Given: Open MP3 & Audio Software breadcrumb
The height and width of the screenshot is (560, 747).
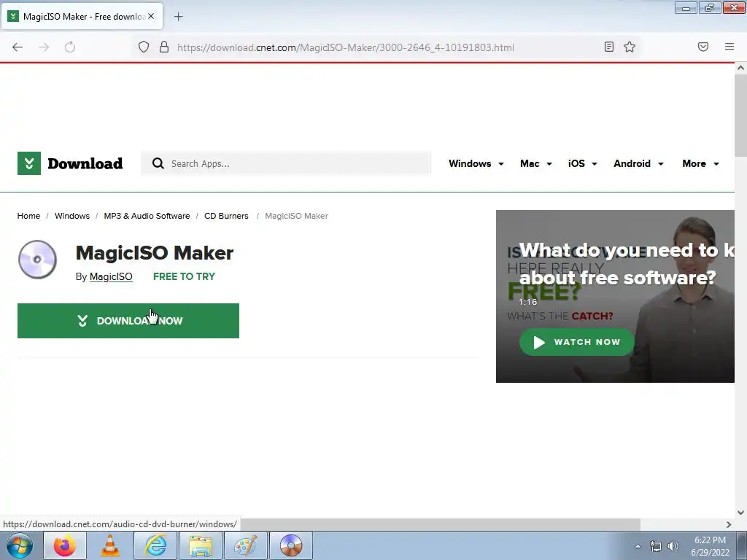Looking at the screenshot, I should point(147,216).
